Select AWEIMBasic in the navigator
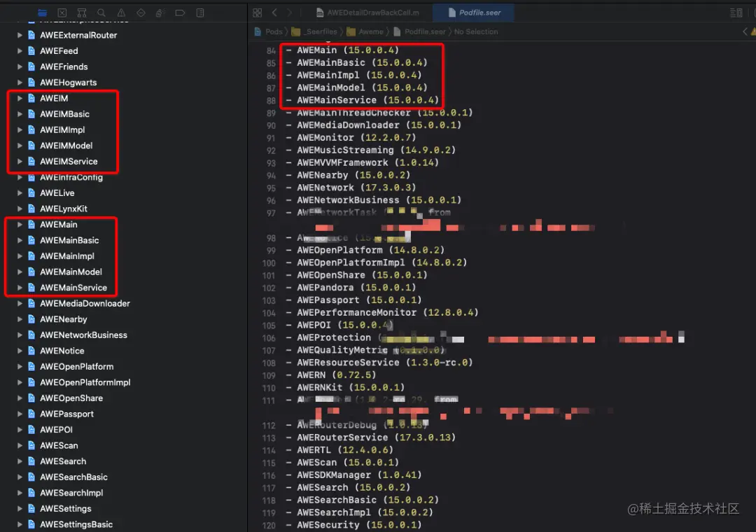The image size is (756, 532). 64,114
